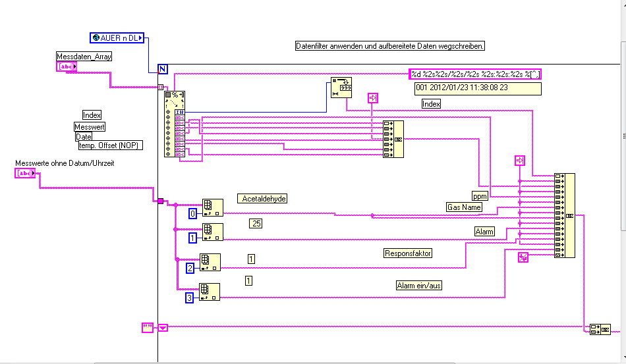Select Index Array node with index 0
The height and width of the screenshot is (364, 626).
tap(213, 207)
